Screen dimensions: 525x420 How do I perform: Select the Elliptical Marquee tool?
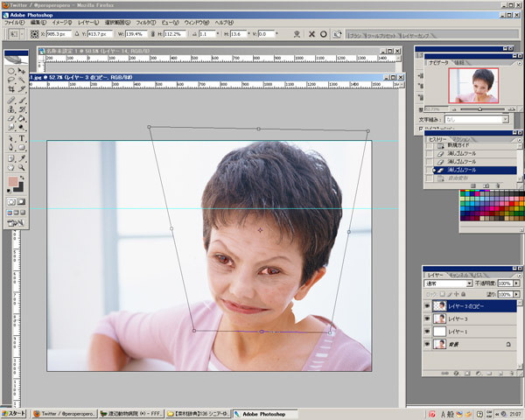(11, 71)
